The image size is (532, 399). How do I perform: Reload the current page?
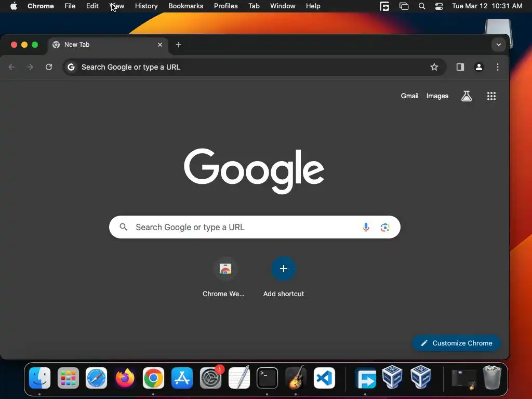[x=49, y=67]
